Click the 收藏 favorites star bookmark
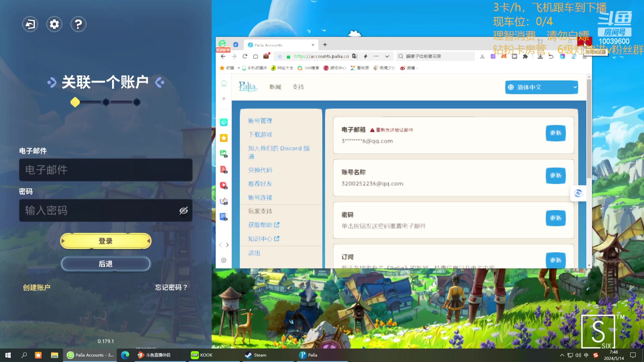The height and width of the screenshot is (362, 644). click(x=227, y=68)
